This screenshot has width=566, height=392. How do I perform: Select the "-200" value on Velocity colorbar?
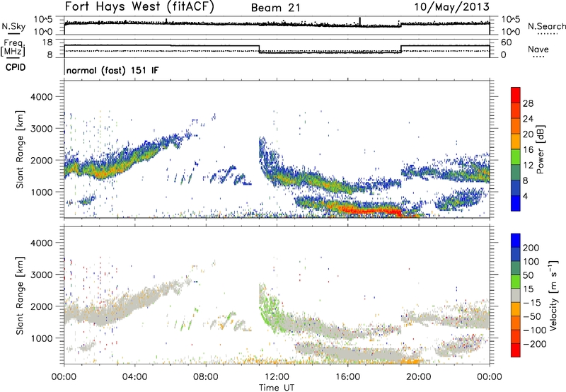(x=535, y=344)
